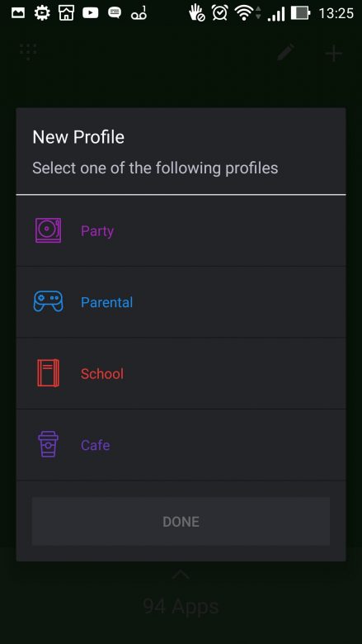The height and width of the screenshot is (644, 362).
Task: Choose the Cafe profile entry
Action: pyautogui.click(x=181, y=445)
